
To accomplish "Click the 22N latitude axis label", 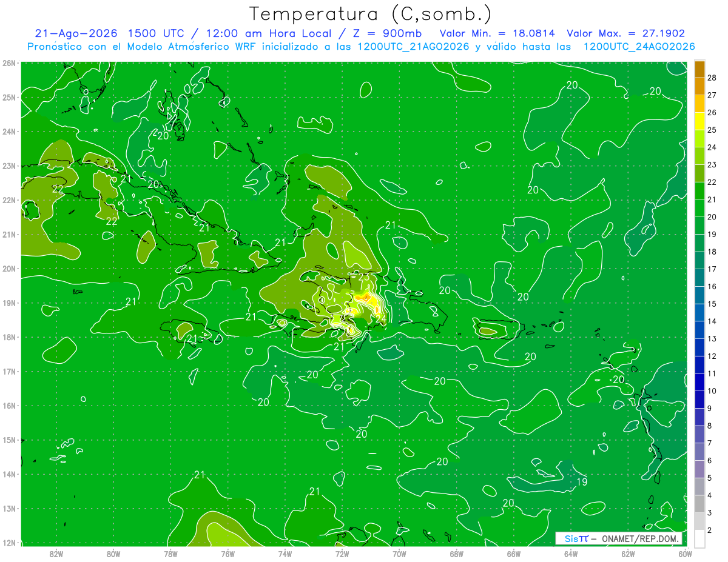I will 9,200.
